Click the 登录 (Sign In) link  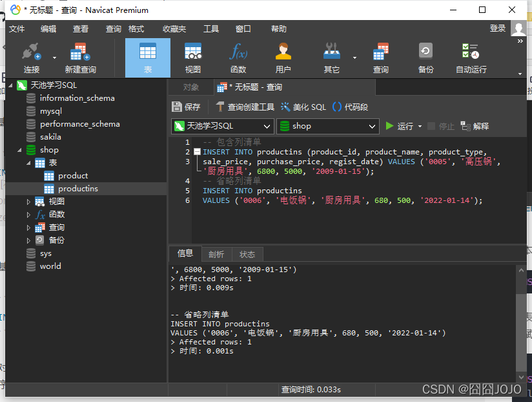coord(498,28)
